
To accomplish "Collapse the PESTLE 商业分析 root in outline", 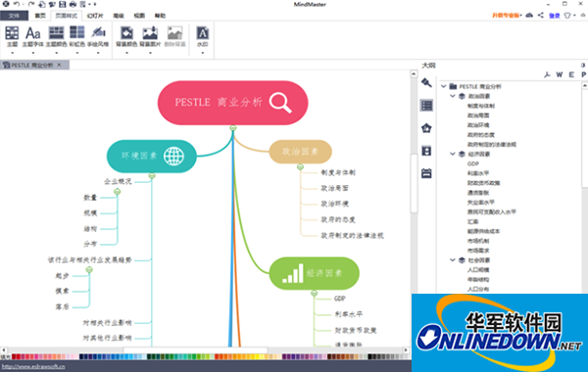I will [444, 86].
